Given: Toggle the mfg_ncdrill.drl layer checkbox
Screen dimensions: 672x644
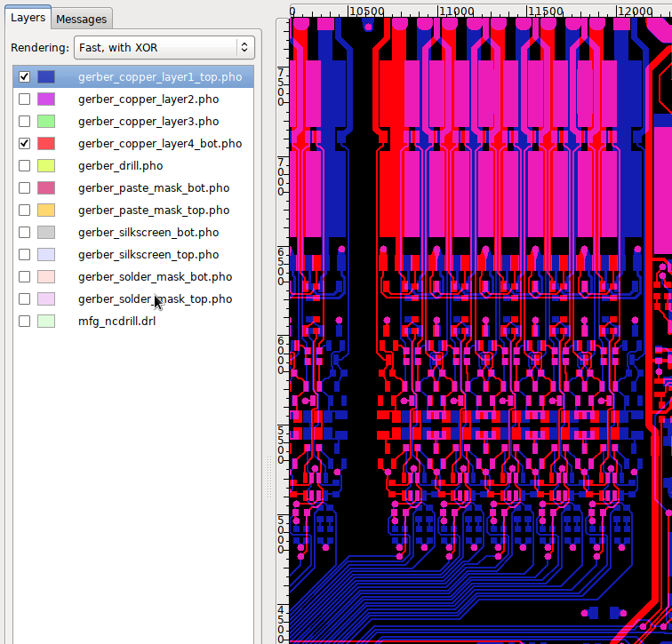Looking at the screenshot, I should tap(24, 322).
